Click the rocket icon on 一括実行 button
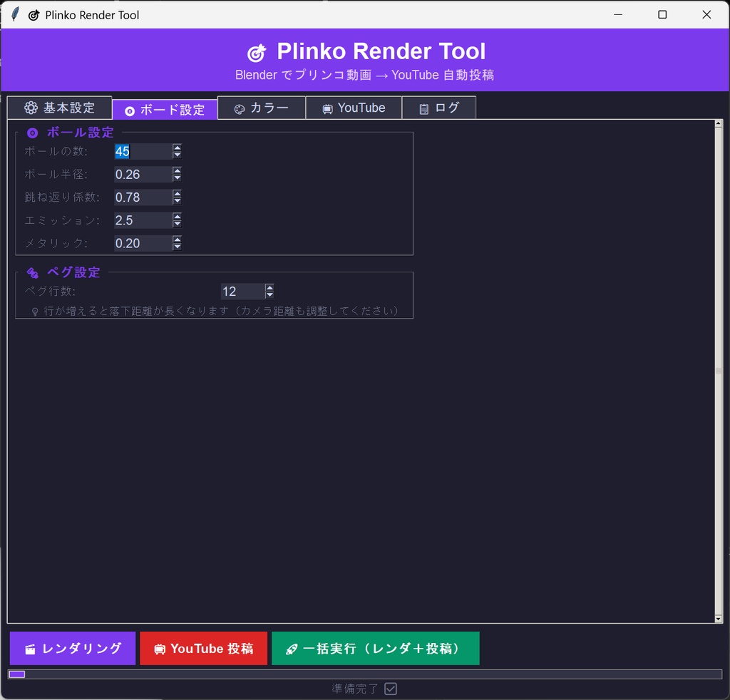The height and width of the screenshot is (700, 730). pyautogui.click(x=290, y=648)
